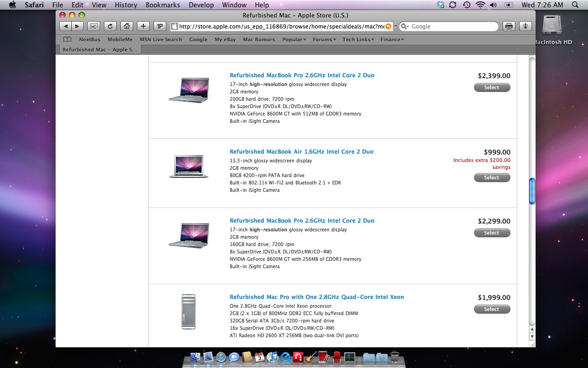Print the page using printer icon
This screenshot has height=368, width=588.
click(509, 26)
